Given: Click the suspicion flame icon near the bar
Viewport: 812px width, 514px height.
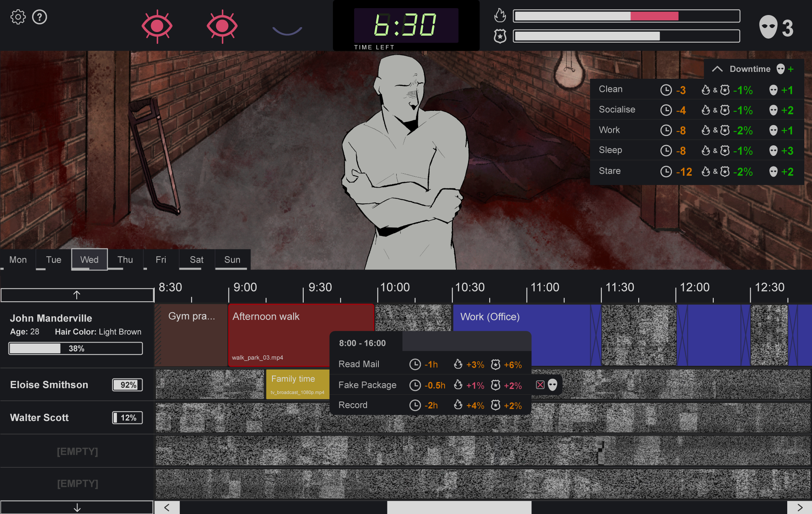Looking at the screenshot, I should point(500,15).
